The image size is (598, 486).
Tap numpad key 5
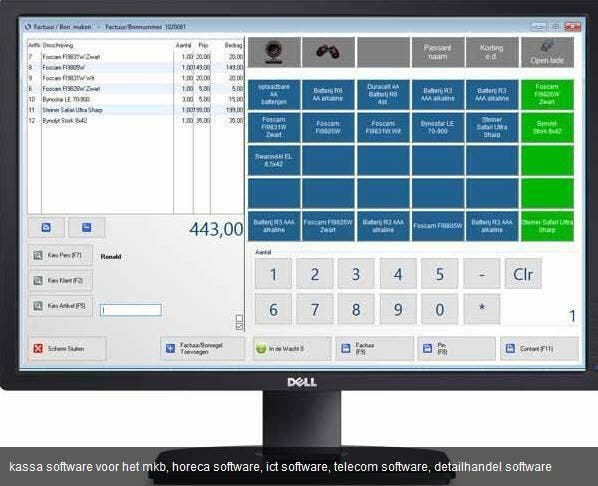[x=439, y=274]
